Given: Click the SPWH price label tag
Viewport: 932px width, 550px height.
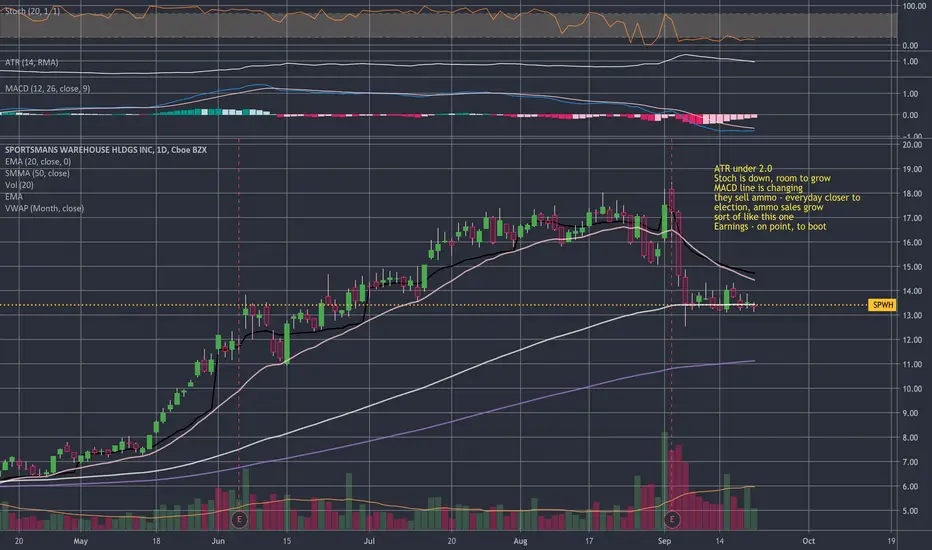Looking at the screenshot, I should click(883, 305).
